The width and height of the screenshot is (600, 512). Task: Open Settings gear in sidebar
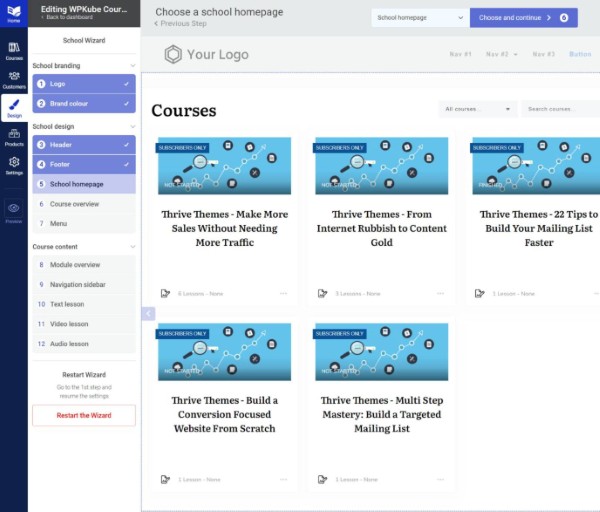click(14, 165)
